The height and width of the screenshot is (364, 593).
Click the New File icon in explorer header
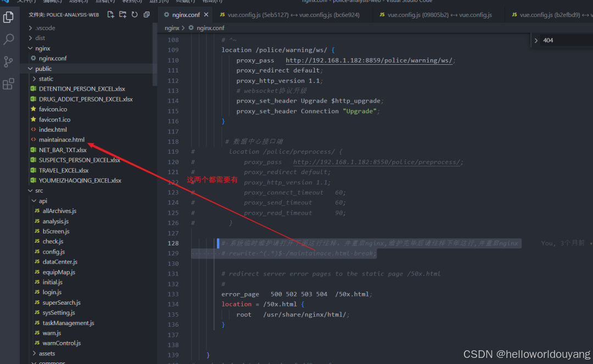110,15
